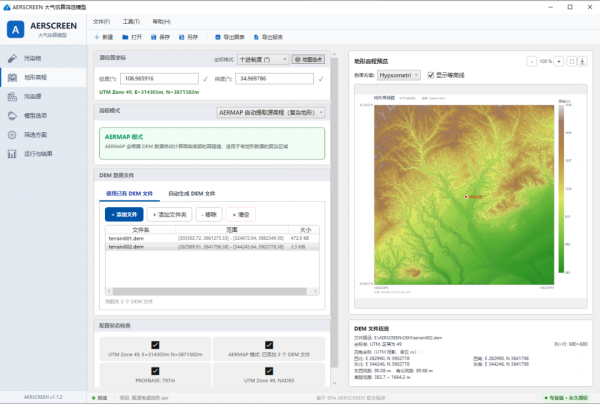Open the 污染源 source sidebar section

(43, 96)
